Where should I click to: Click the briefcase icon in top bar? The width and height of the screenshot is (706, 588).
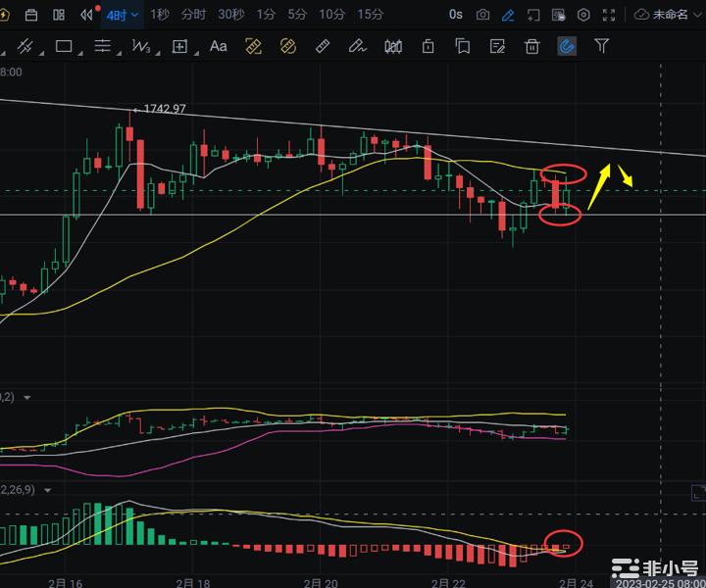tap(31, 15)
